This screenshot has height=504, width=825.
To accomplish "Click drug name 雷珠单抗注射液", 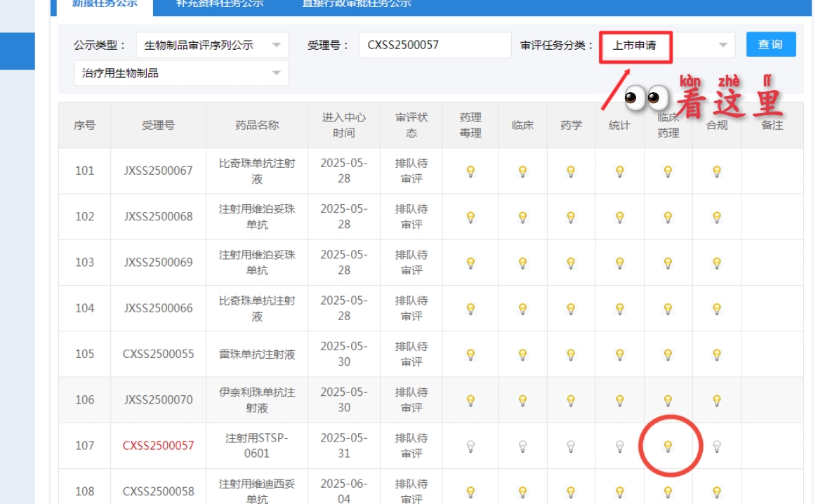I will coord(257,354).
